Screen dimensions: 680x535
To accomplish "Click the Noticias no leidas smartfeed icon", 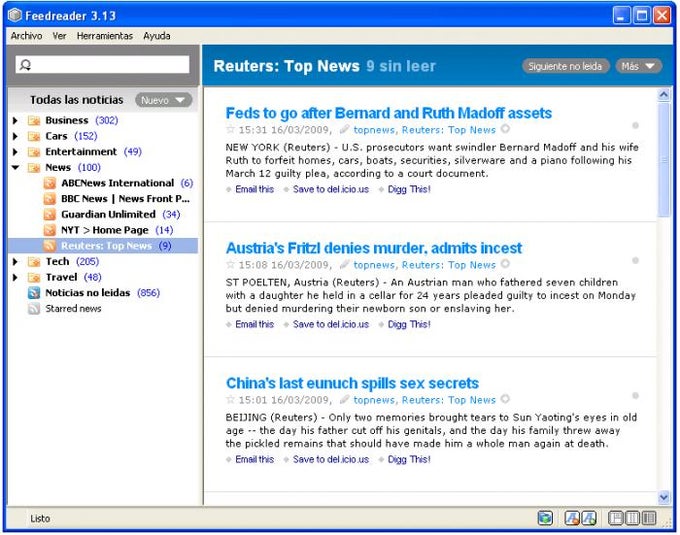I will point(34,293).
